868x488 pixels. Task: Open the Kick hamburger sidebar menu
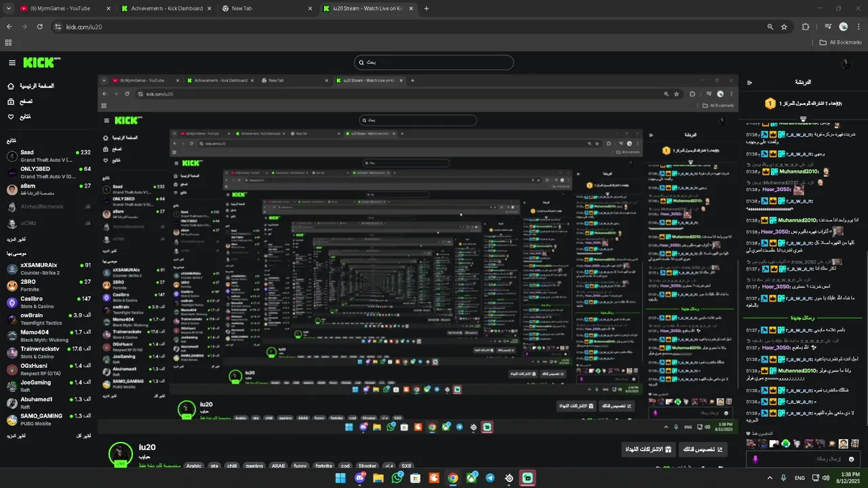click(12, 62)
